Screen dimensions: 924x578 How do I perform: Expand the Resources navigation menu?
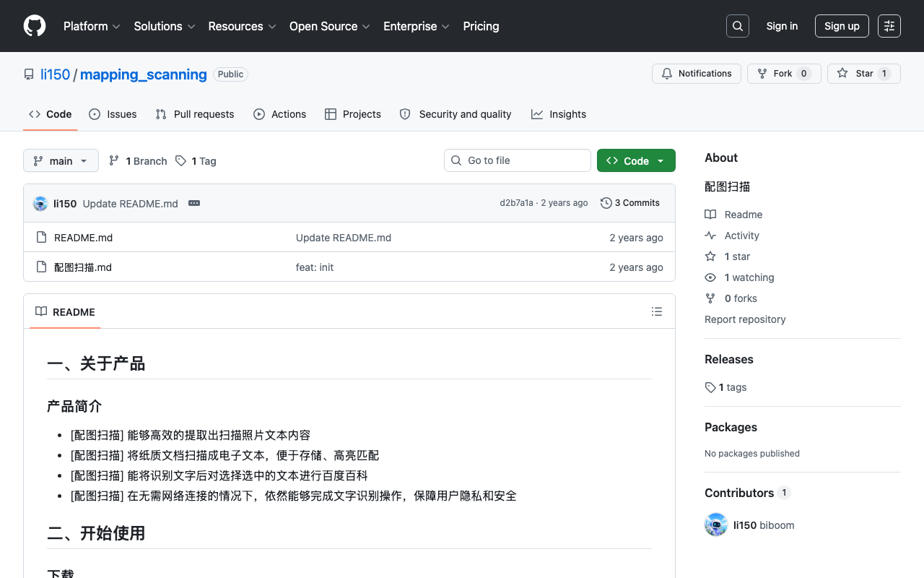242,26
